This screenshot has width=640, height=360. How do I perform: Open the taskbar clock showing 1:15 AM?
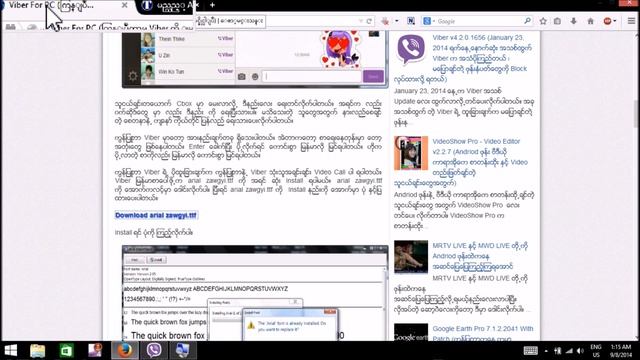coord(621,351)
